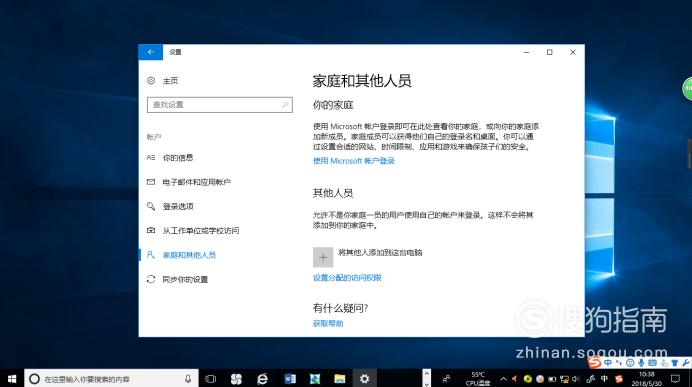Click the sync icon for 同步你的设置

151,279
